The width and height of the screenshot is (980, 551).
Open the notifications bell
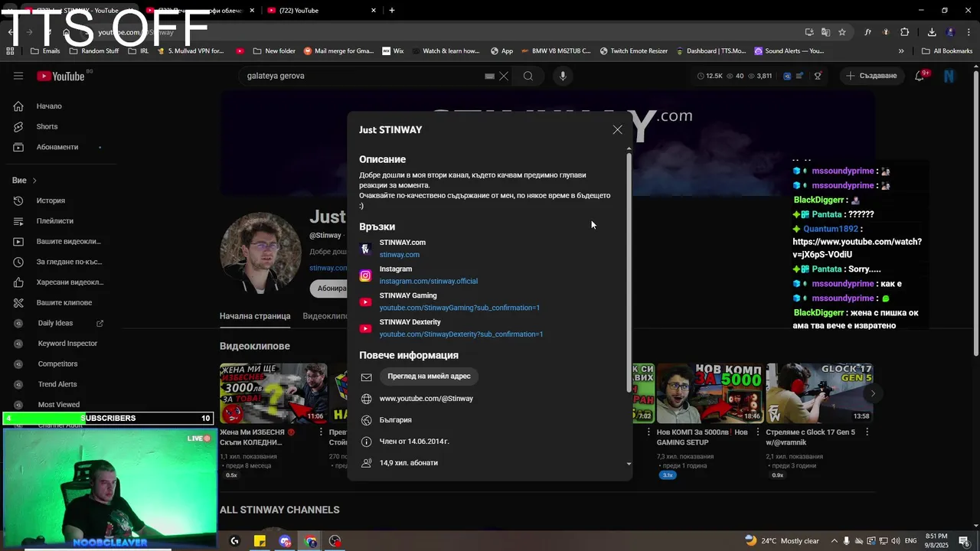pyautogui.click(x=920, y=76)
